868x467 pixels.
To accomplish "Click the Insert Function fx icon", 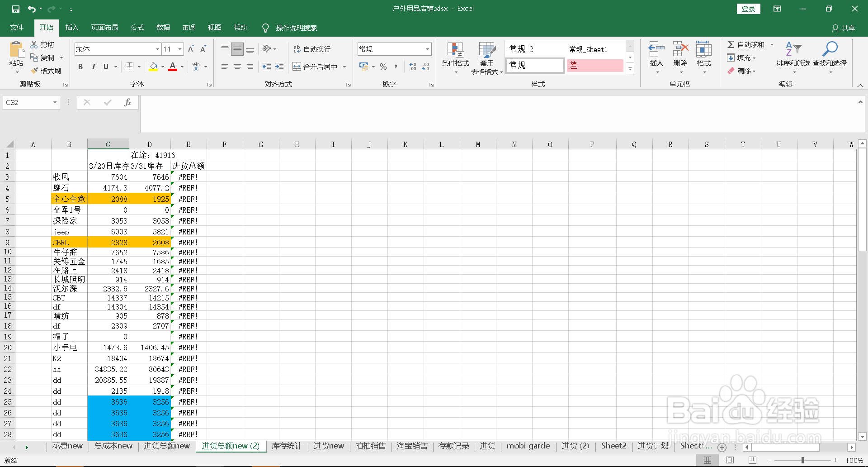I will (x=127, y=103).
